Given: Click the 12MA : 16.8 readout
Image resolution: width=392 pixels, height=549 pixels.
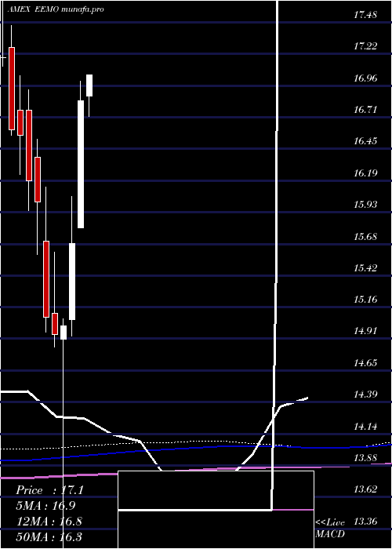Looking at the screenshot, I should click(49, 522).
